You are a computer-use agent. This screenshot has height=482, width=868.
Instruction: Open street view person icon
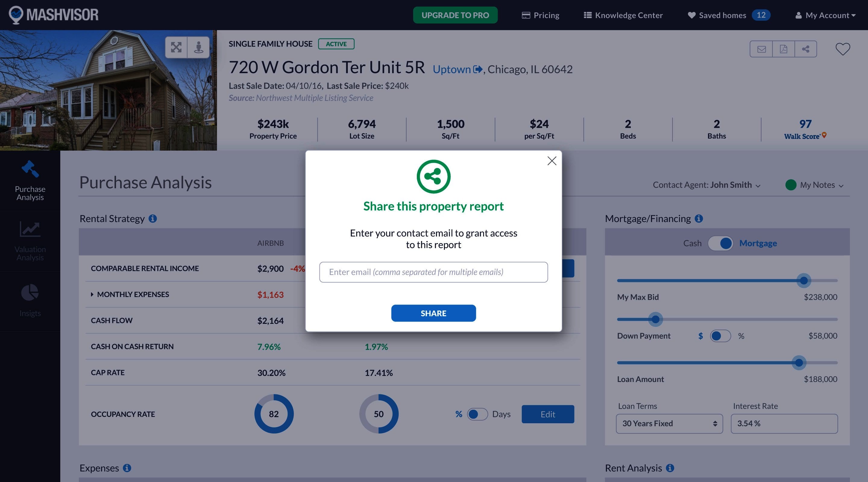(x=199, y=48)
